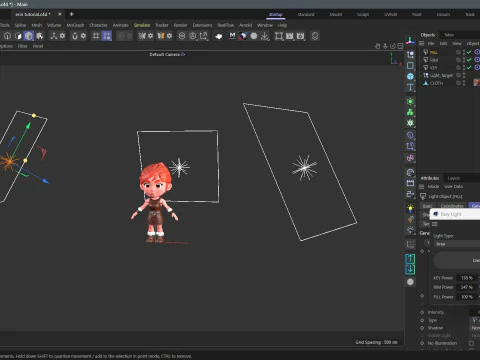Toggle the KEY light green checkmark

[x=469, y=67]
